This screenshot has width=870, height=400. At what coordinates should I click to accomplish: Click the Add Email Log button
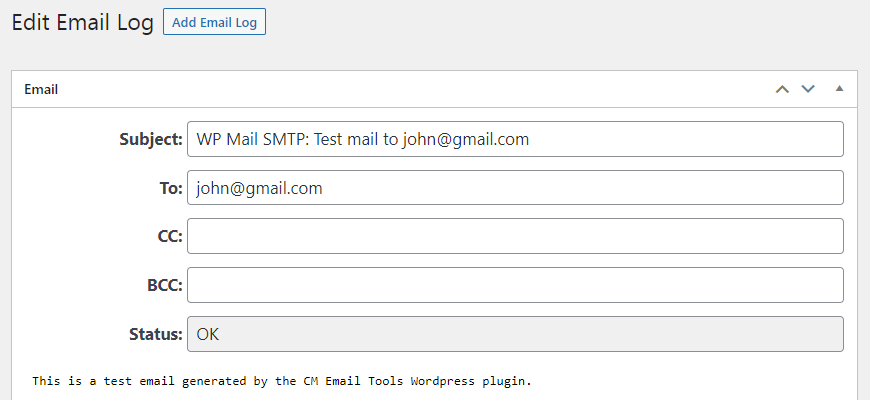click(214, 22)
